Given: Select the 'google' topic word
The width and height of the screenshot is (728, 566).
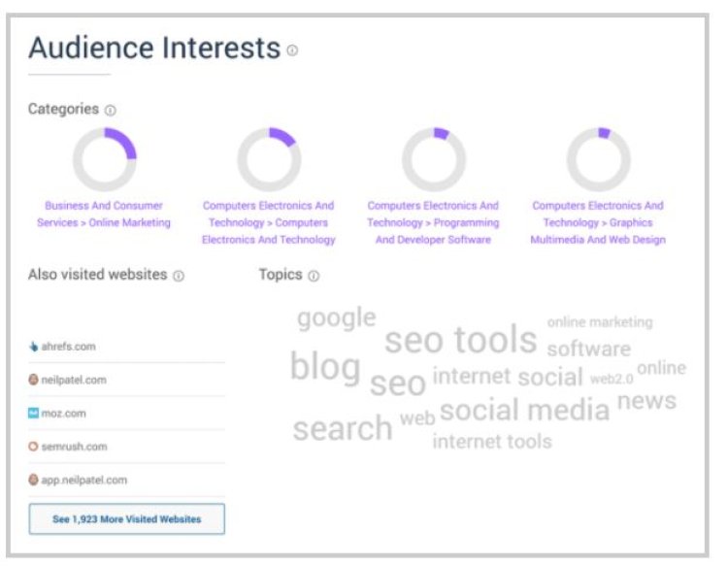Looking at the screenshot, I should pos(337,318).
